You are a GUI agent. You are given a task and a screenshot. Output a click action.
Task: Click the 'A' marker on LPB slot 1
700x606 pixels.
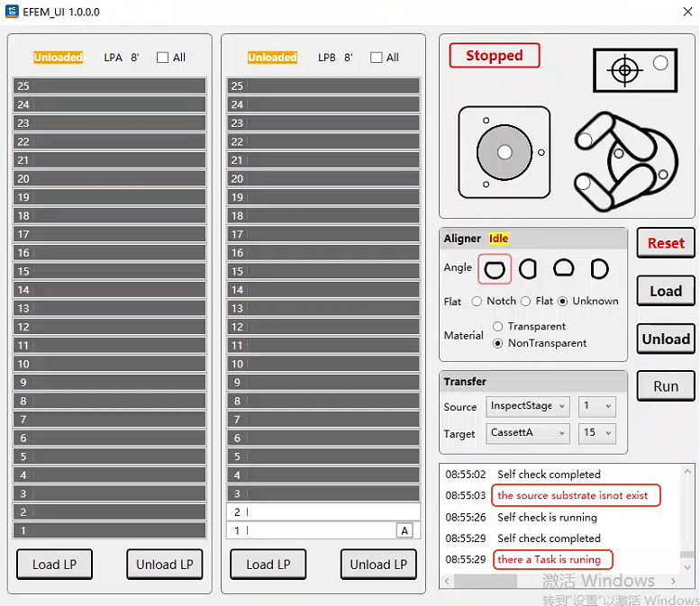click(405, 530)
